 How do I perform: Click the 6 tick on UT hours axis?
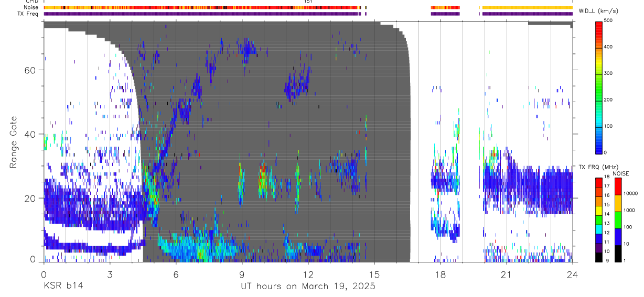point(176,274)
